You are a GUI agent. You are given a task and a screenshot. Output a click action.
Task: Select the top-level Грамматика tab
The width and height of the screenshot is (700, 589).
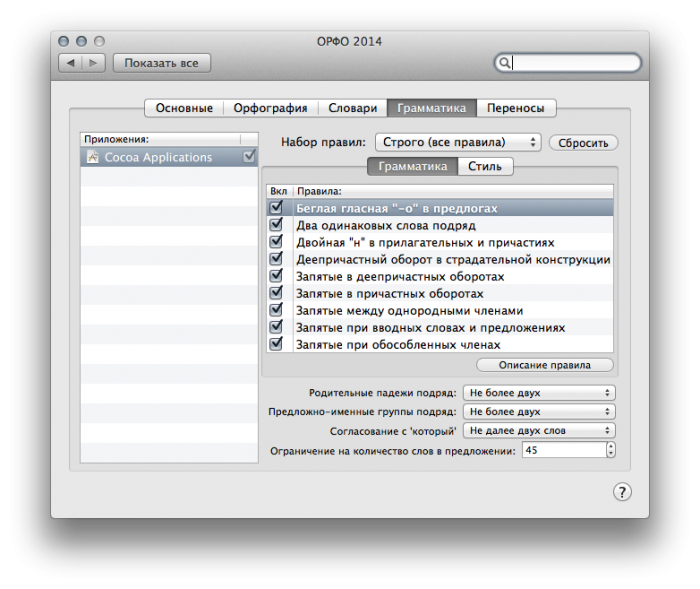coord(432,108)
